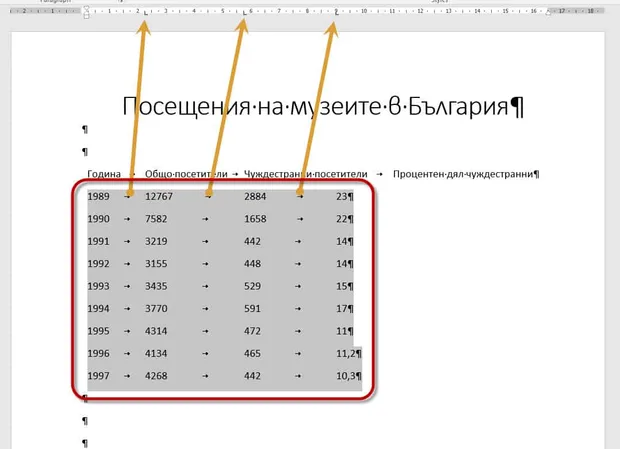Image resolution: width=620 pixels, height=449 pixels.
Task: Click the percentage 15 in the 1993 row
Action: click(342, 286)
